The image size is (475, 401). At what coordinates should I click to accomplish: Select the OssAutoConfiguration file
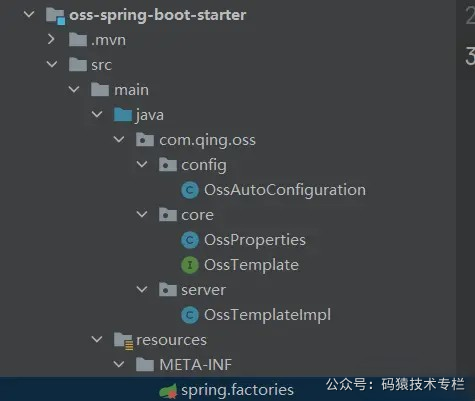click(285, 190)
